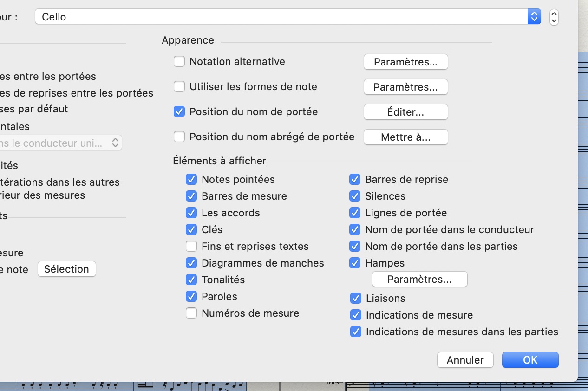
Task: Click the Mettre à... button
Action: point(405,137)
